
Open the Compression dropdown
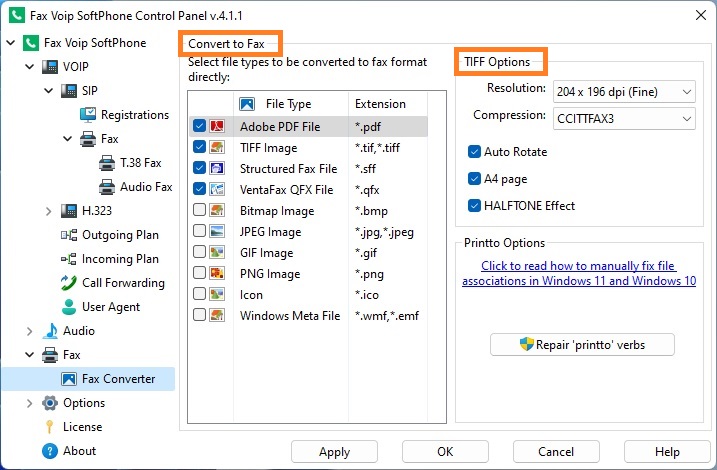624,119
